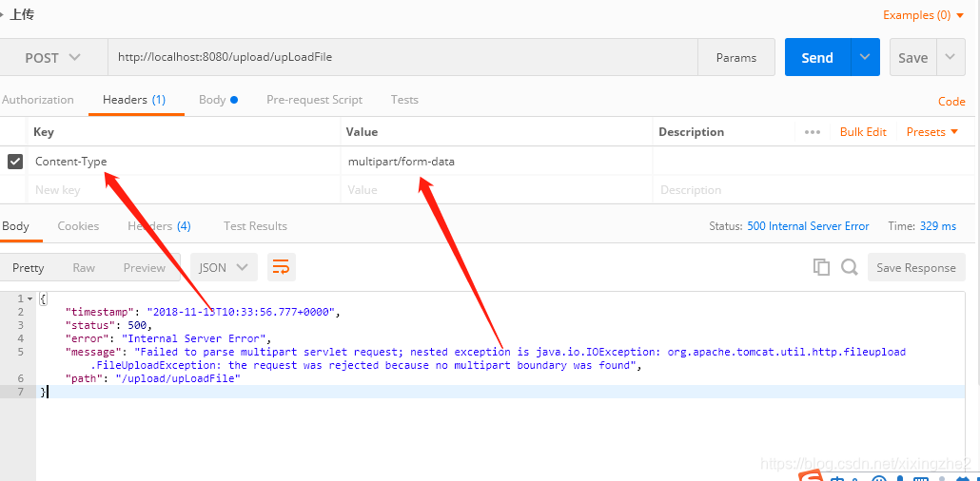The width and height of the screenshot is (980, 481).
Task: Save the request
Action: coord(913,57)
